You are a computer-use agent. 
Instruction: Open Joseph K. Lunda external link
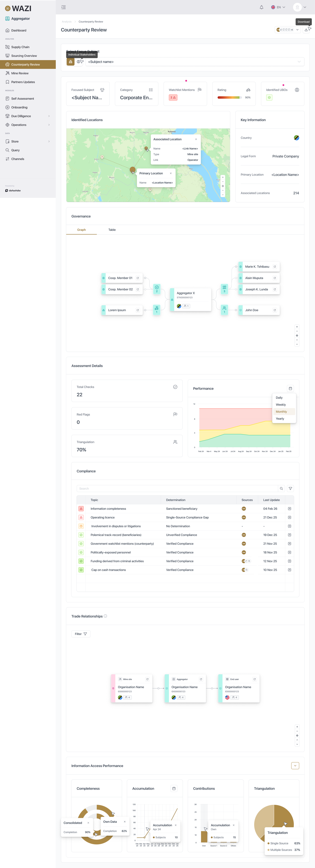pyautogui.click(x=275, y=289)
